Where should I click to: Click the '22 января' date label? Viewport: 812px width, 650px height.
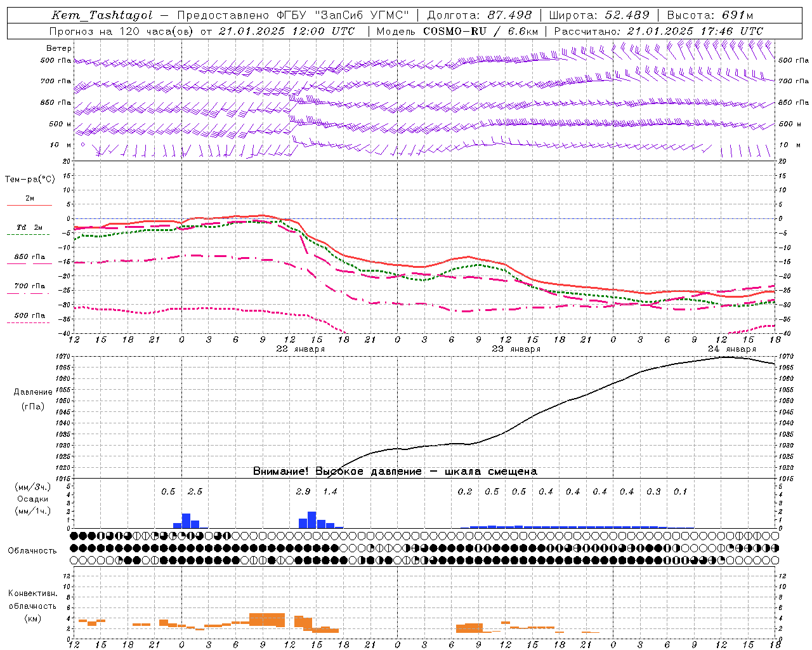300,349
